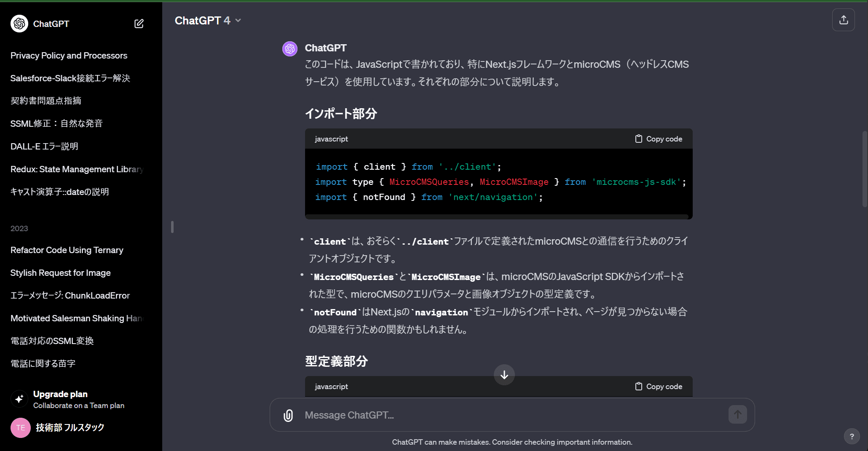Collapse the sidebar using the handle

click(x=172, y=227)
